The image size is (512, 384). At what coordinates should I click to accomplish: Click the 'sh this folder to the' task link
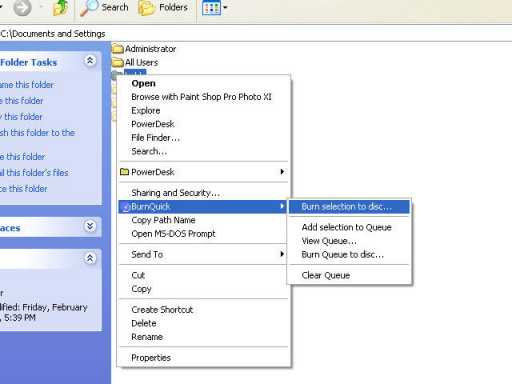pos(37,133)
